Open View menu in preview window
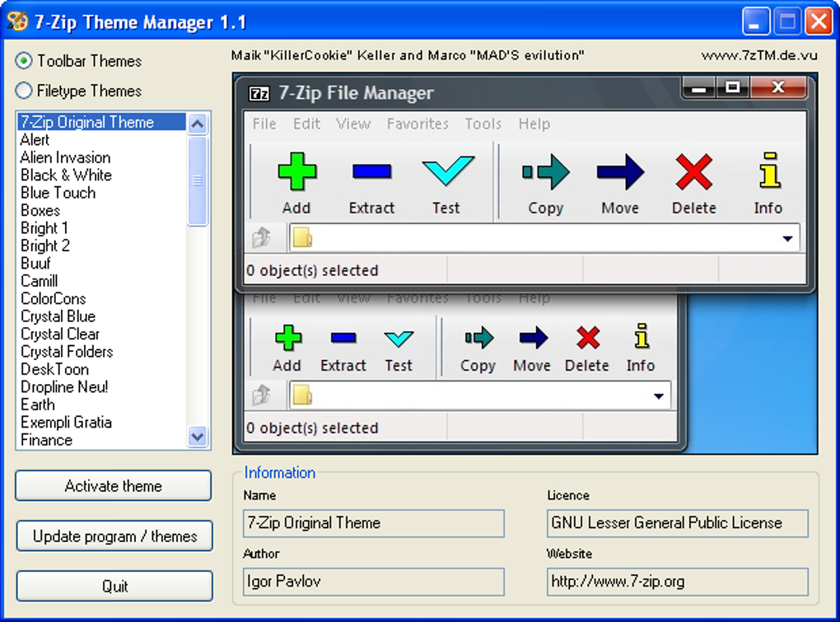The height and width of the screenshot is (622, 840). [353, 124]
